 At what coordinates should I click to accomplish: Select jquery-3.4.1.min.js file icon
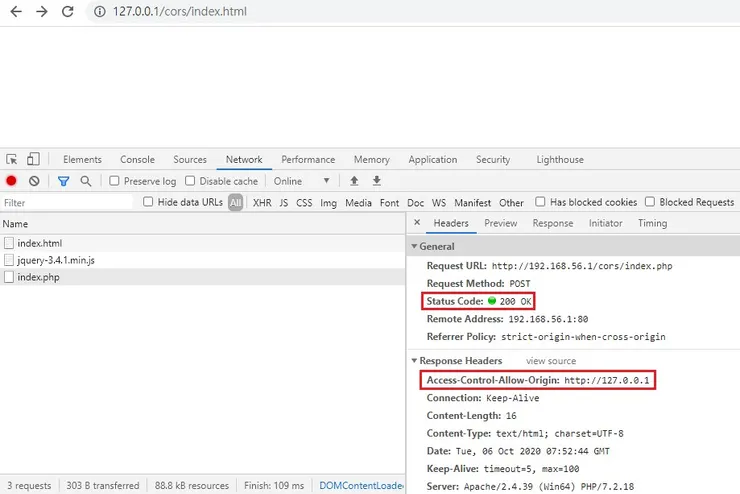8,260
